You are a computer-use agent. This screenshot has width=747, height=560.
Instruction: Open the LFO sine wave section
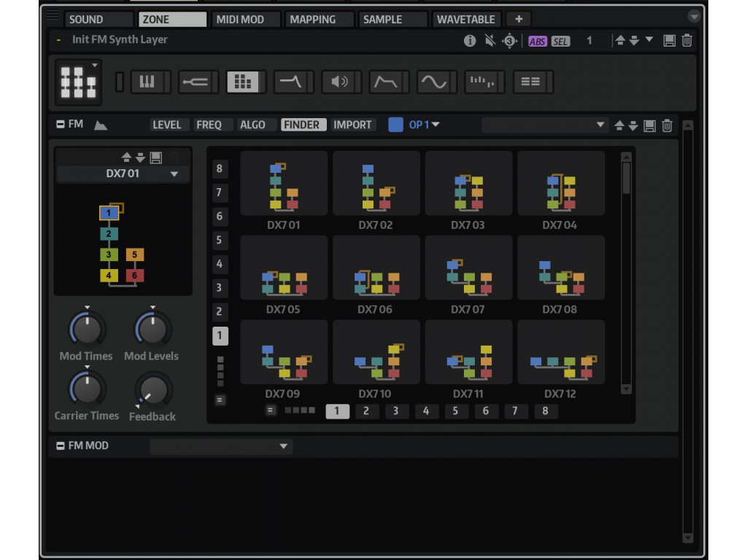(x=433, y=82)
